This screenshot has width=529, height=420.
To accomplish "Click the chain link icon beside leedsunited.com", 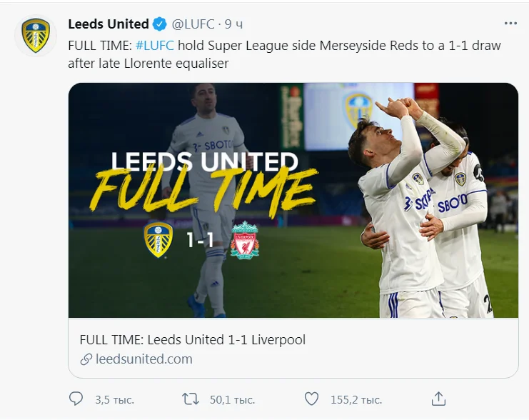I will 86,359.
